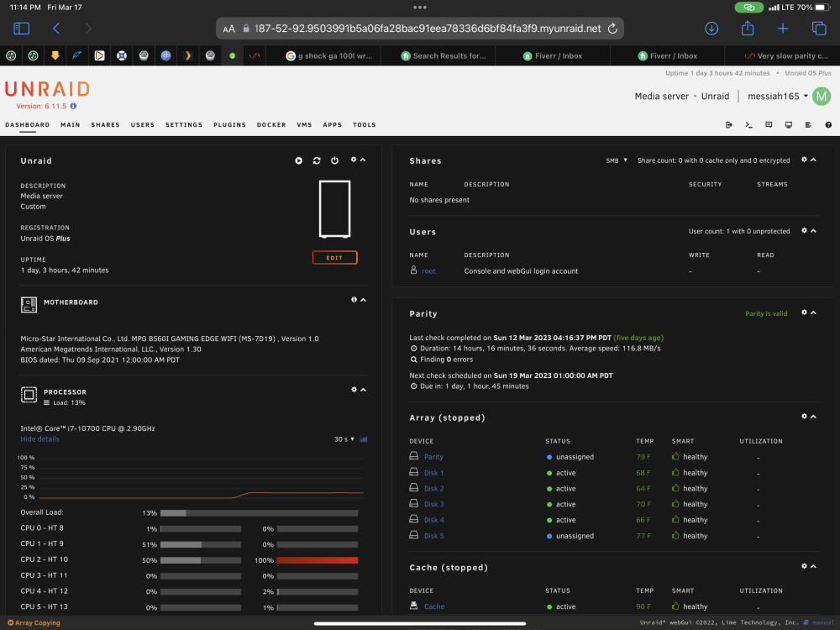Open help question mark icon in header
This screenshot has height=630, width=840.
[x=828, y=125]
